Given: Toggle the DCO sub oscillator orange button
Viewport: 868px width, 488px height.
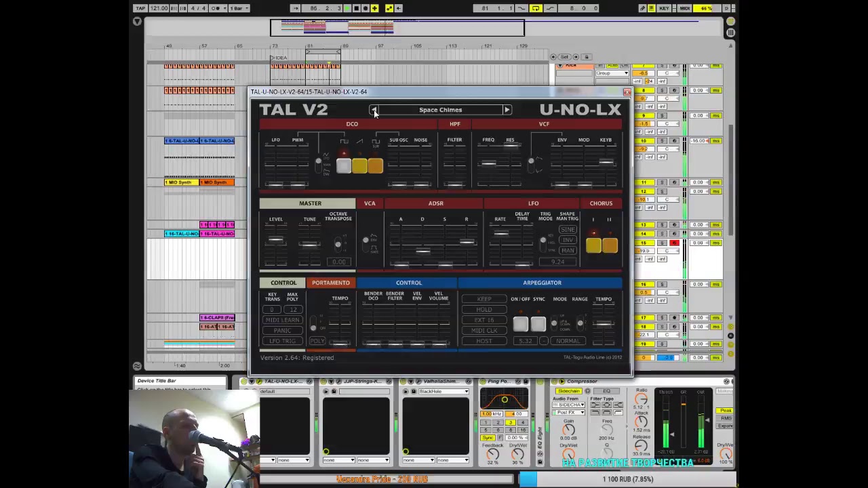Looking at the screenshot, I should coord(375,166).
